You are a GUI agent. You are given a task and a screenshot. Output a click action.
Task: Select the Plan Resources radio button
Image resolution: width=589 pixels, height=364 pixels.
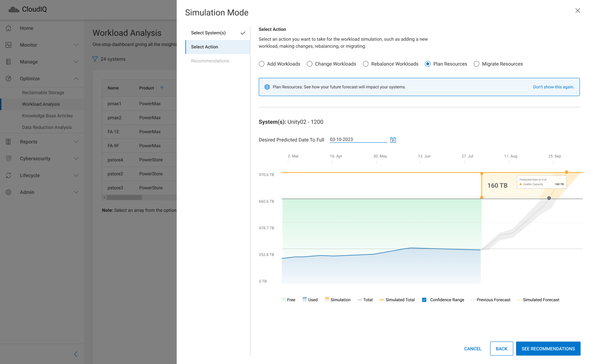(428, 64)
